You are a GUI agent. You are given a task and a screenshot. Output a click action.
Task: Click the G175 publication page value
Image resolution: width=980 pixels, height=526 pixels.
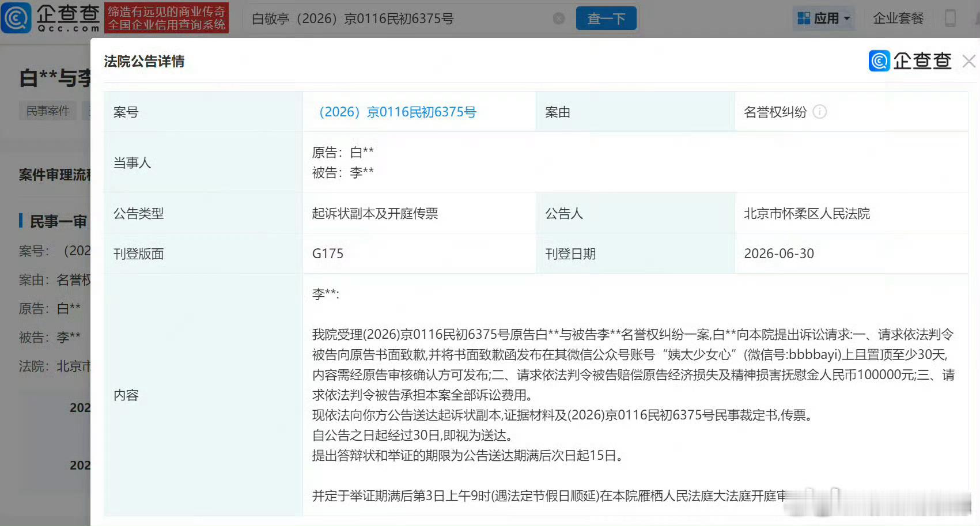tap(328, 253)
